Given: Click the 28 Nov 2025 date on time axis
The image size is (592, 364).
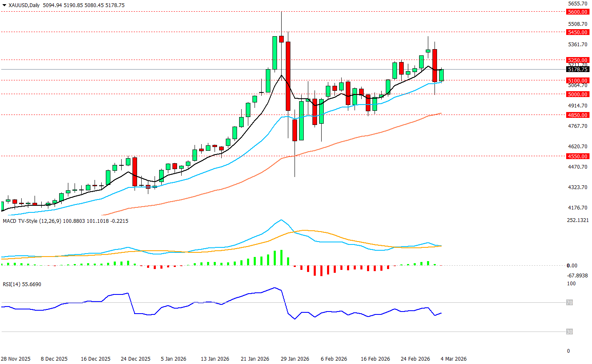Looking at the screenshot, I should [x=16, y=359].
